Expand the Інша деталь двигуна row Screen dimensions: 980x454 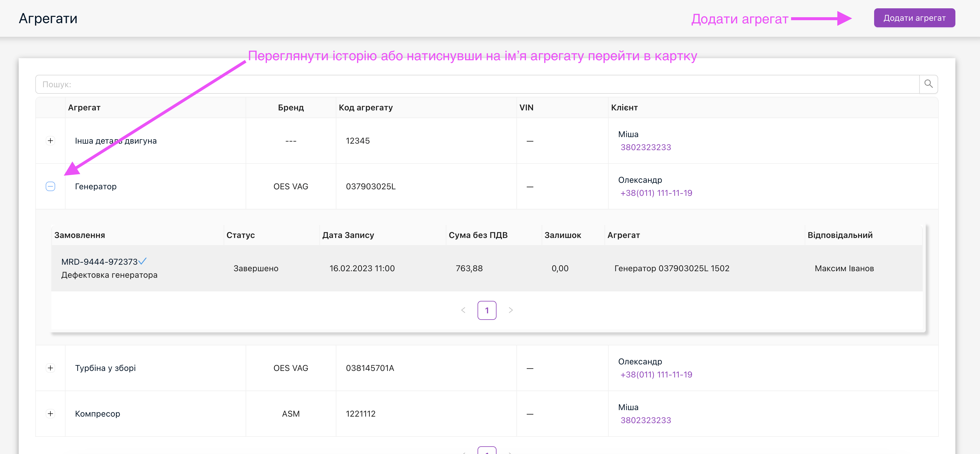coord(50,141)
